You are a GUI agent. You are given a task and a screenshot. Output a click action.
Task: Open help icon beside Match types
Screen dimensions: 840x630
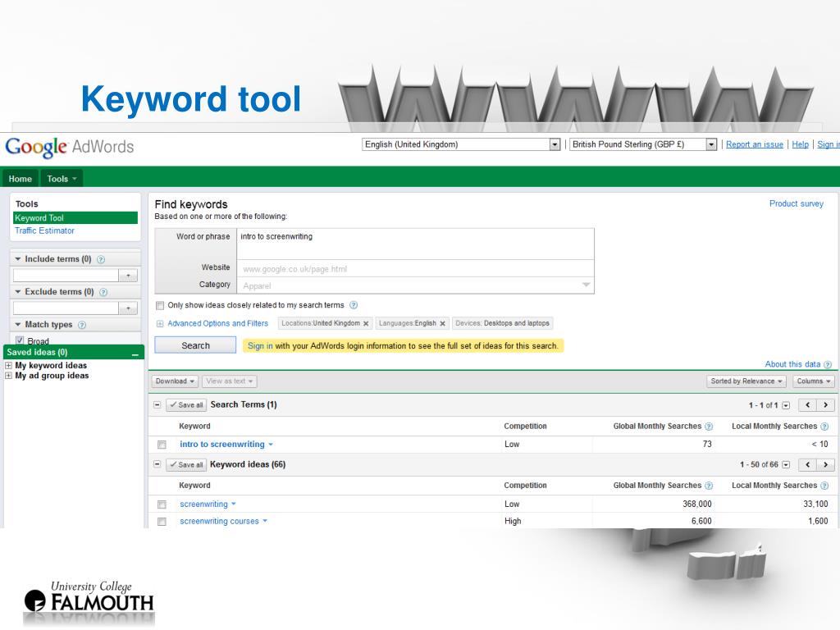(x=82, y=325)
